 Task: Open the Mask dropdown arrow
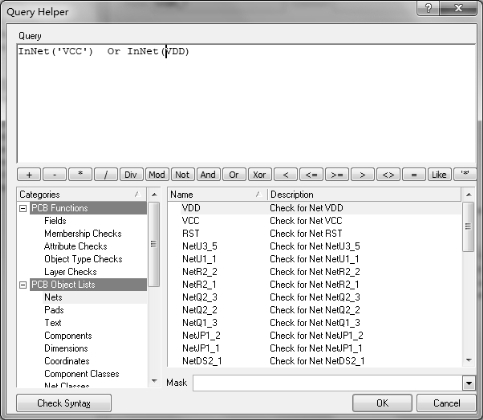point(469,383)
